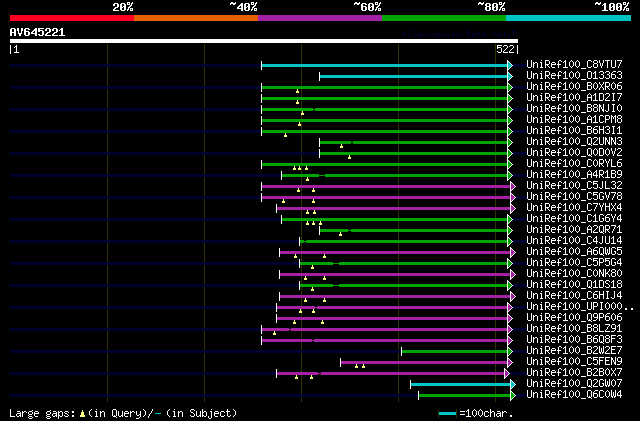The image size is (640, 421).
Task: Select the purple Q9P606 alignment bar
Action: pos(392,319)
